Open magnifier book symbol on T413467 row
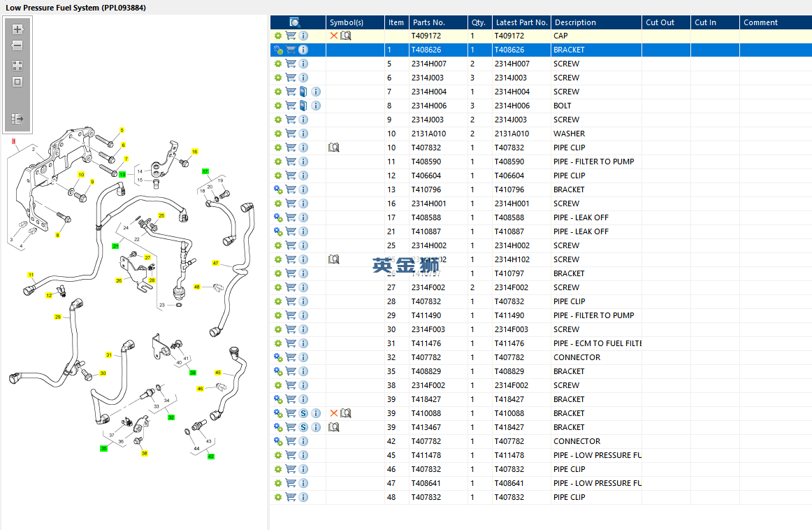 click(334, 427)
